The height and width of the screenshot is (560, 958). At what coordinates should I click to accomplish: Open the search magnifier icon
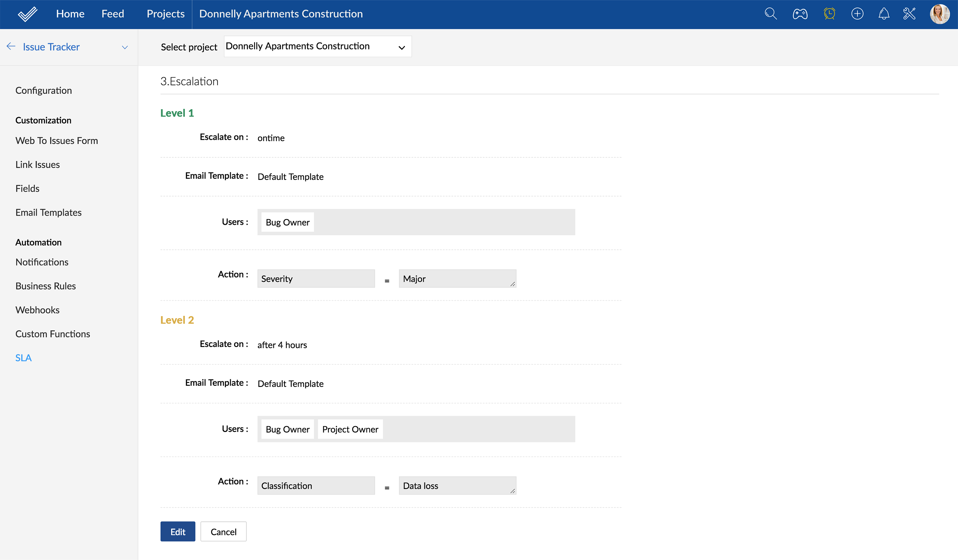point(771,14)
